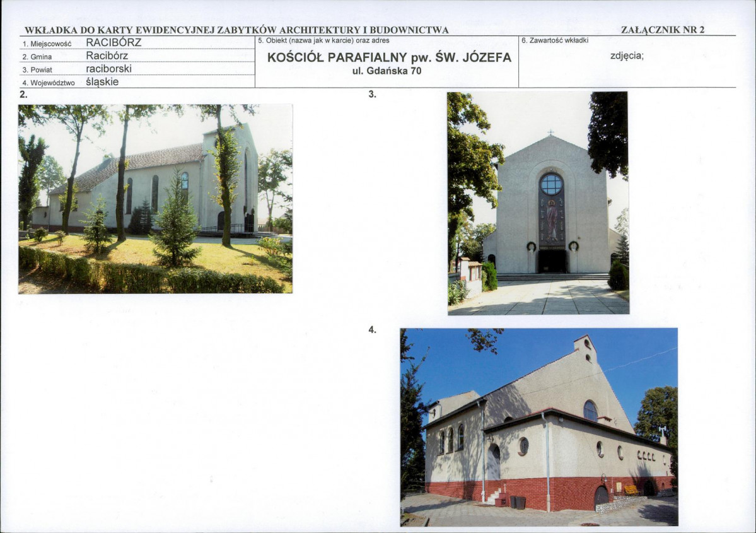The width and height of the screenshot is (756, 533).
Task: Click the value "raciborski"
Action: point(109,69)
